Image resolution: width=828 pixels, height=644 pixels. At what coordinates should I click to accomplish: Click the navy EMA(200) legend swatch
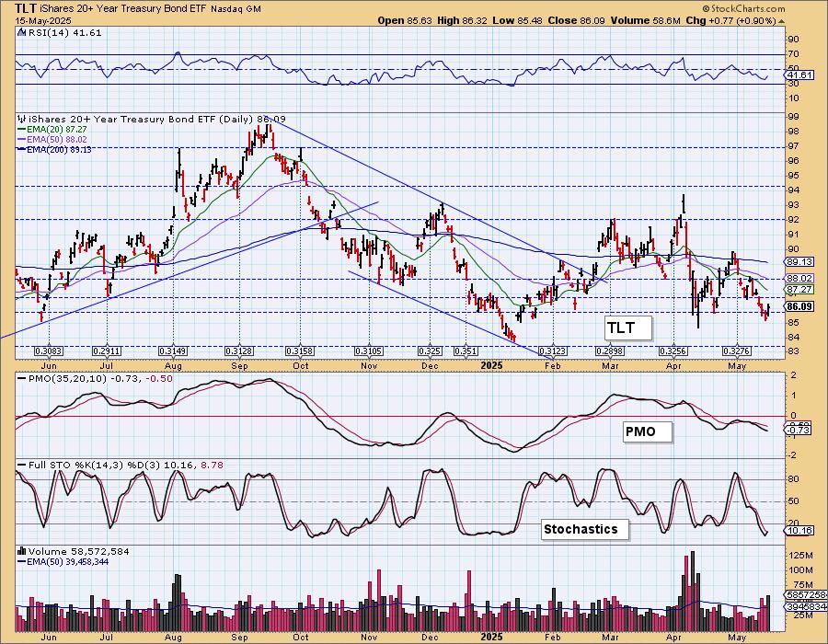(x=22, y=149)
